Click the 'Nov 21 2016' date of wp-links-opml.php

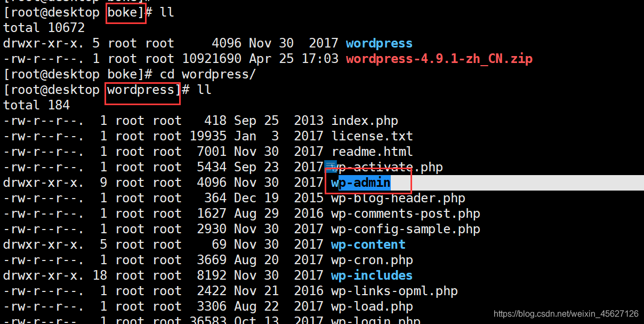[279, 291]
